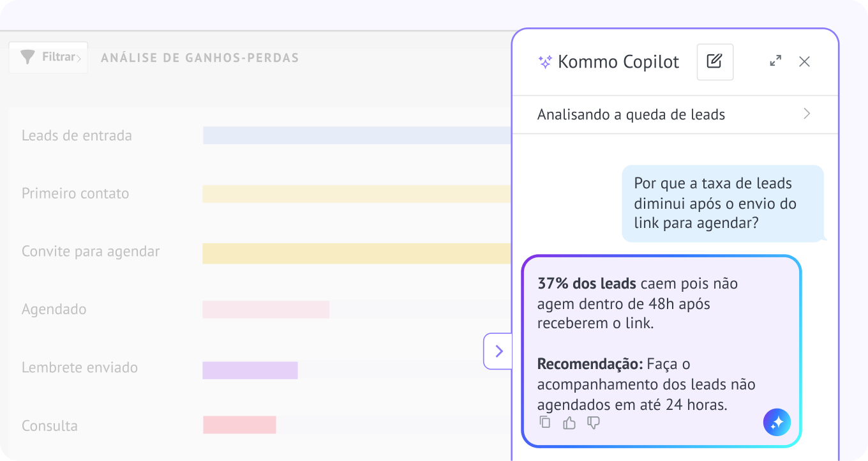Collapse the side panel with arrow tab
Viewport: 868px width, 461px height.
coord(498,351)
